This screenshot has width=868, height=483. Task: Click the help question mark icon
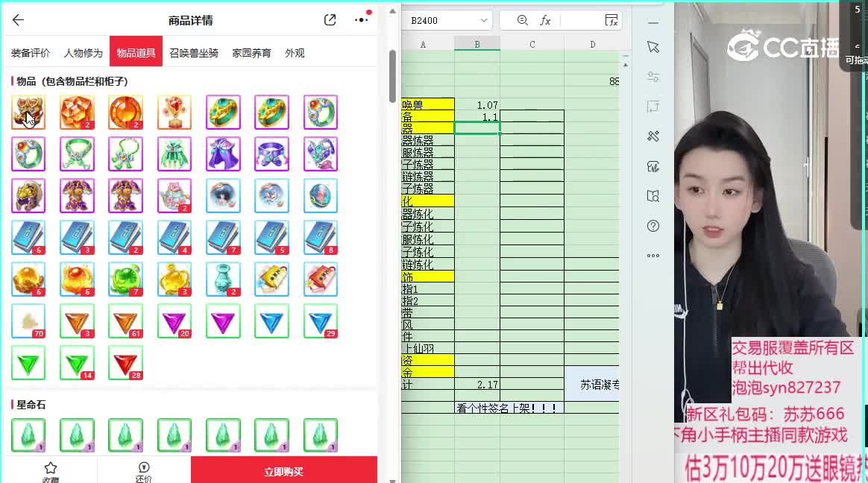(653, 226)
